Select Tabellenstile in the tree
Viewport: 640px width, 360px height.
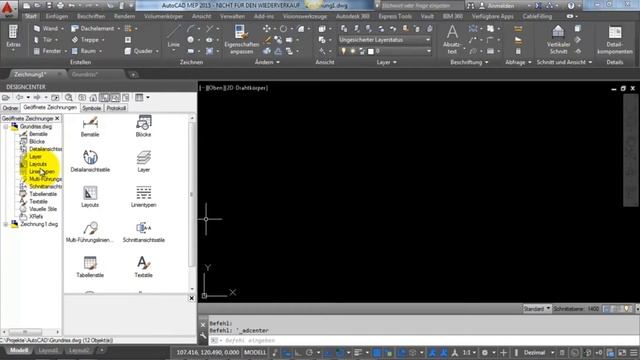click(x=43, y=194)
